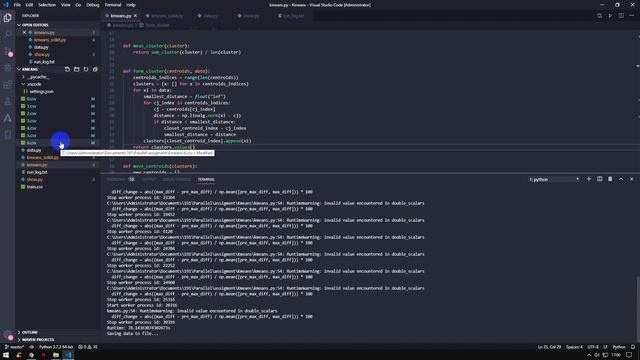The image size is (640, 360).
Task: Click master branch in status bar
Action: (x=15, y=347)
